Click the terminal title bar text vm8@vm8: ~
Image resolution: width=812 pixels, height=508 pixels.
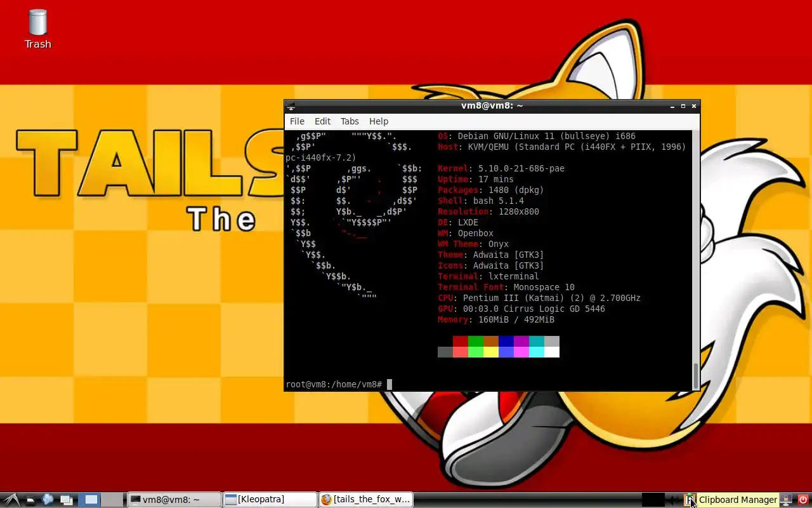(x=492, y=106)
